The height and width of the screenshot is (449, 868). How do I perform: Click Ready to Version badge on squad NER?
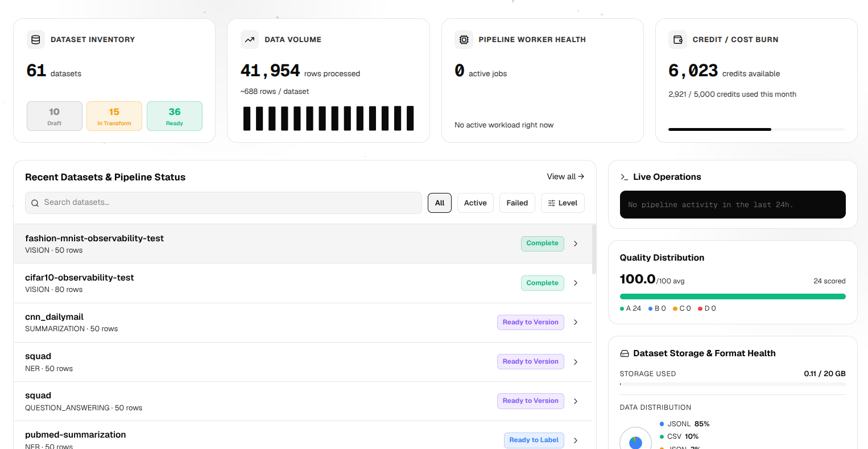pyautogui.click(x=531, y=361)
